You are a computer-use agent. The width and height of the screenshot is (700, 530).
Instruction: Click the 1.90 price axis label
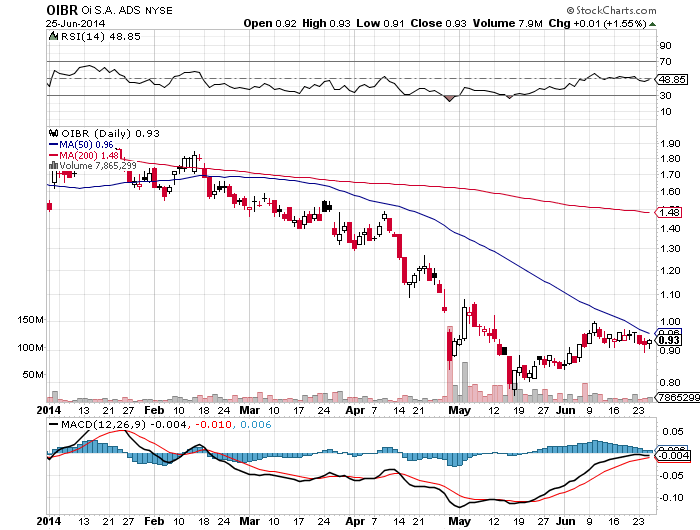click(670, 143)
